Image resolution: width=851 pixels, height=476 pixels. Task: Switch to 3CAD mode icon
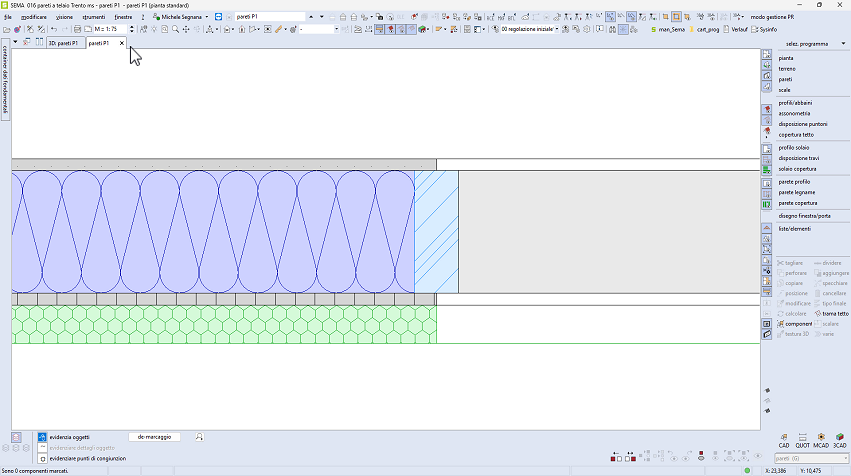click(839, 440)
